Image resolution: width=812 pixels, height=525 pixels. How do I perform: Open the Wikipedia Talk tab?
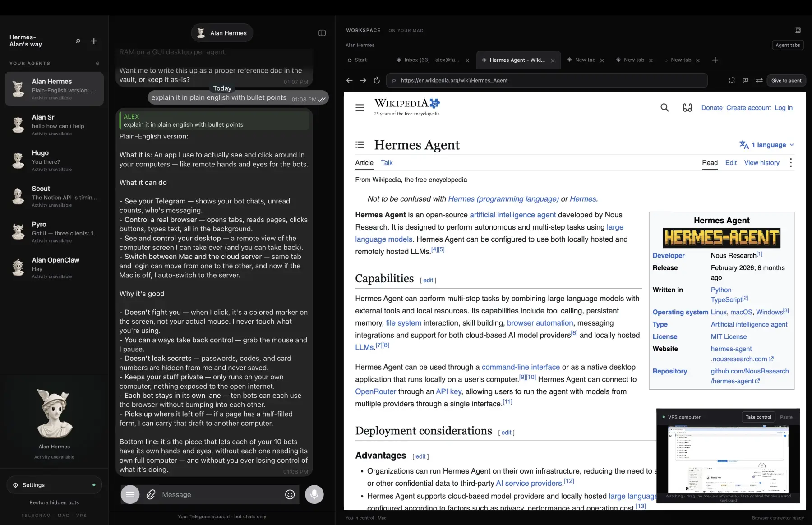point(387,163)
